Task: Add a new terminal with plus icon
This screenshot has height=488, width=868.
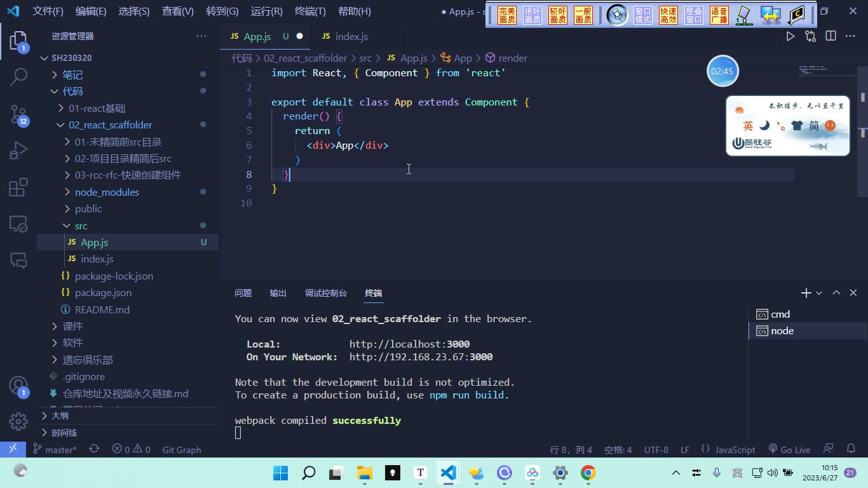Action: [x=806, y=293]
